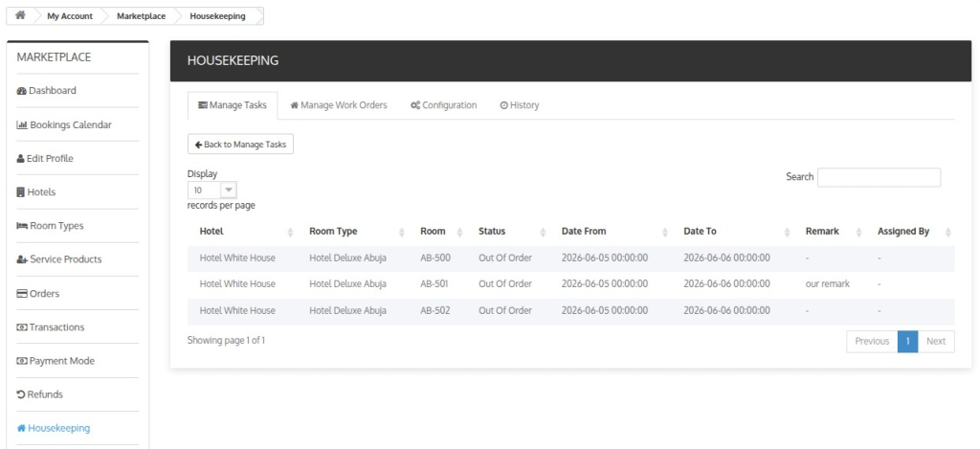The width and height of the screenshot is (980, 449).
Task: Select Housekeeping in the sidebar
Action: coord(54,428)
